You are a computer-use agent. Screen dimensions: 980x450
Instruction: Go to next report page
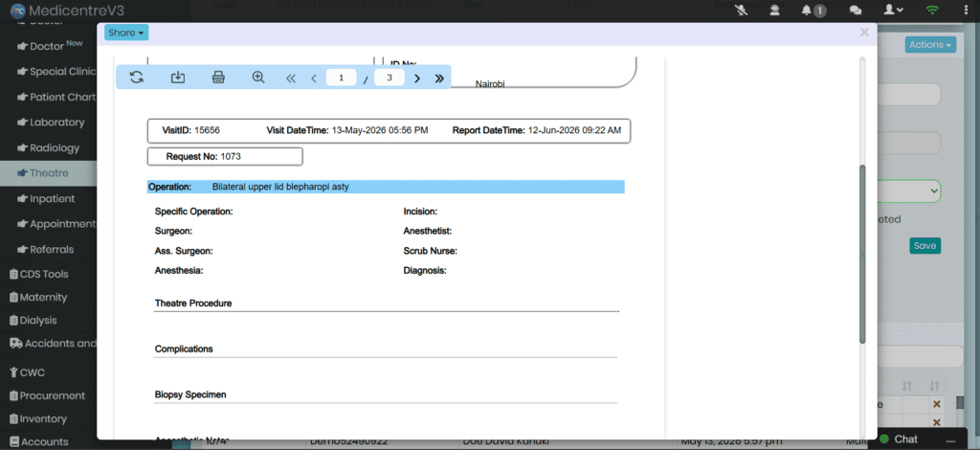pyautogui.click(x=417, y=79)
